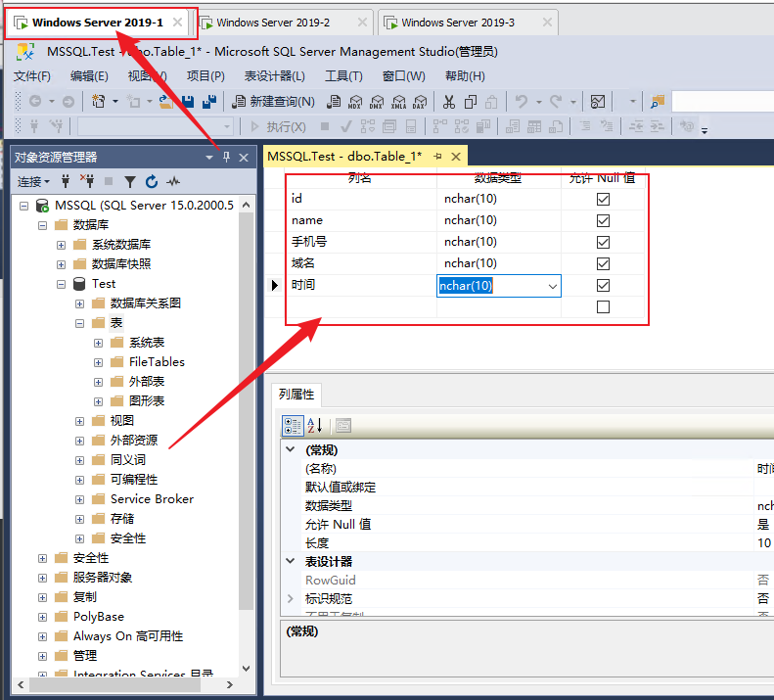Click the New Project icon

click(x=98, y=102)
